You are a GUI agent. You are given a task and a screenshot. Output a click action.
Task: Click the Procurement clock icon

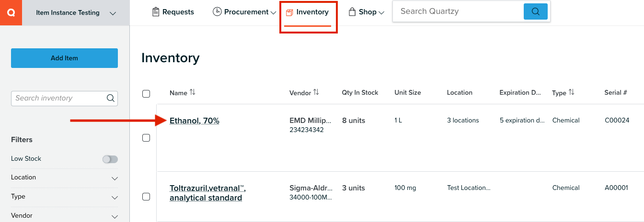tap(217, 12)
